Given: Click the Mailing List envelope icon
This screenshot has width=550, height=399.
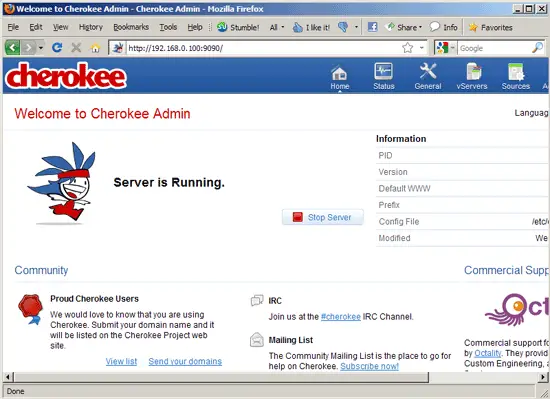Looking at the screenshot, I should tap(257, 340).
